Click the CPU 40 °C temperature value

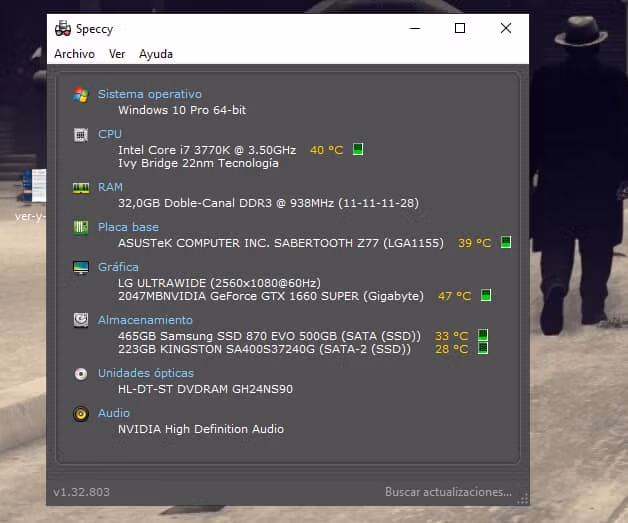(326, 150)
